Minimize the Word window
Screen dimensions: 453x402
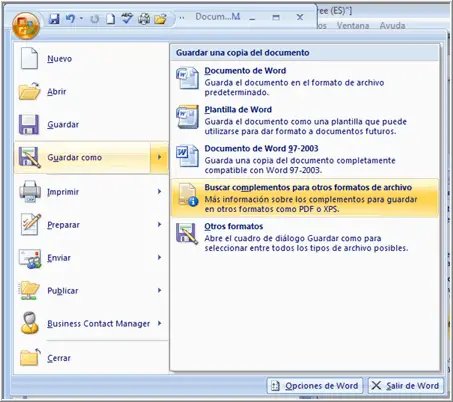[x=252, y=18]
